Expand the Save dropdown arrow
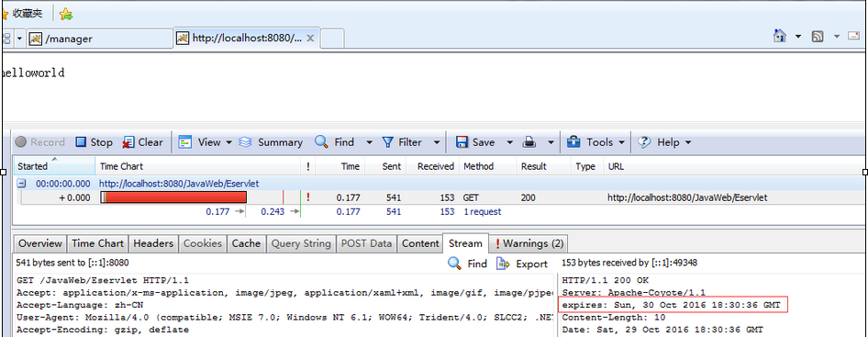The height and width of the screenshot is (337, 868). 509,142
